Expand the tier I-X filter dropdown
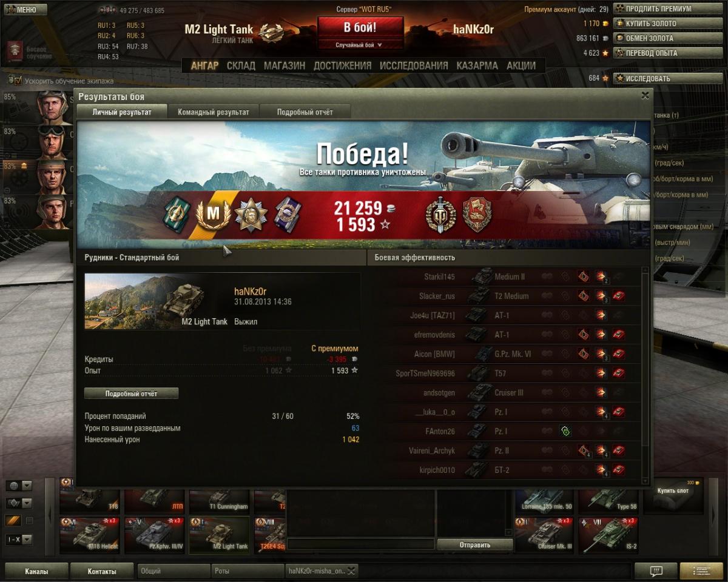 (x=27, y=539)
